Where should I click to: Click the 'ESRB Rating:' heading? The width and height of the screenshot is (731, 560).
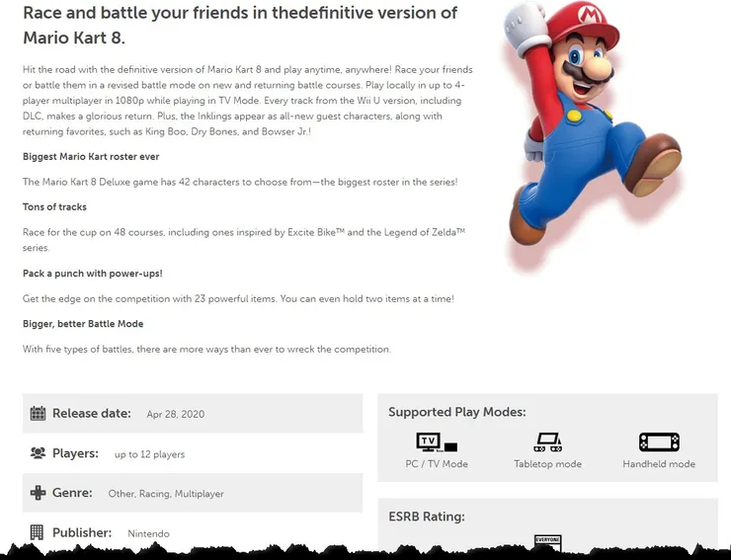(x=426, y=517)
